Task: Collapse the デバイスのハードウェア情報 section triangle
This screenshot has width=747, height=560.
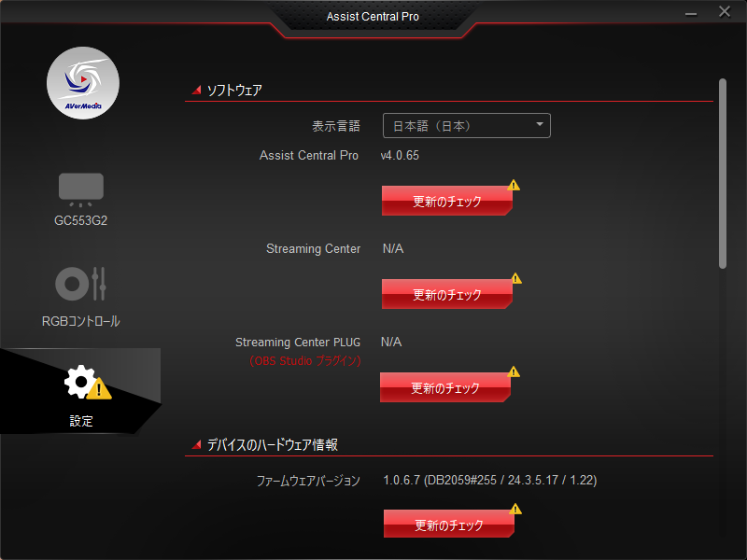Action: tap(196, 445)
